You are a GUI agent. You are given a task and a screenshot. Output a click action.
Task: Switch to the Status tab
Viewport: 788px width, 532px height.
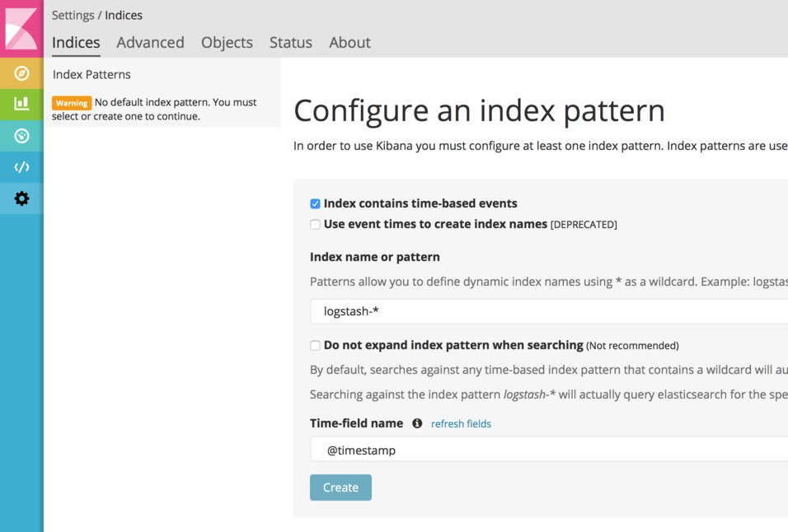[x=290, y=42]
